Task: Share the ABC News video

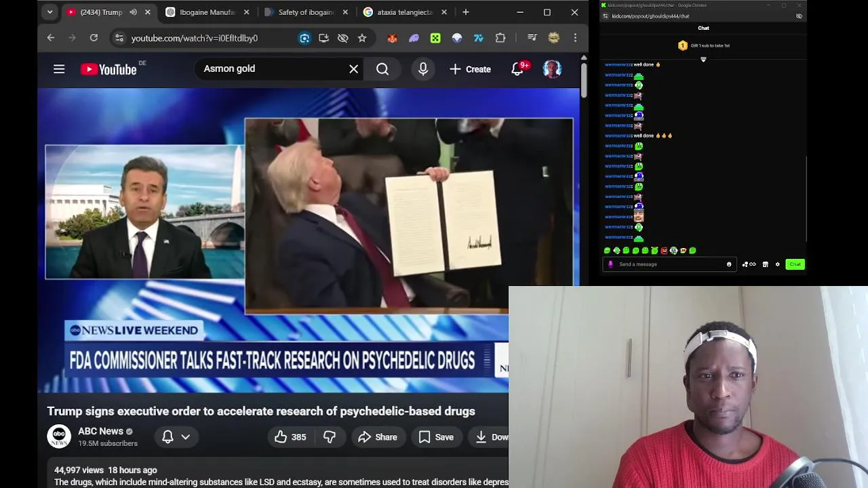Action: tap(378, 437)
